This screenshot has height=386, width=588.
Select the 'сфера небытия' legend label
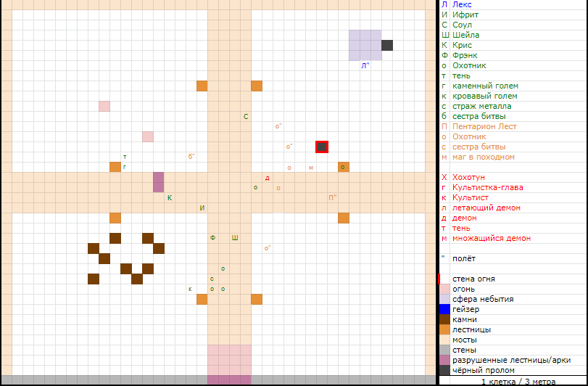483,300
